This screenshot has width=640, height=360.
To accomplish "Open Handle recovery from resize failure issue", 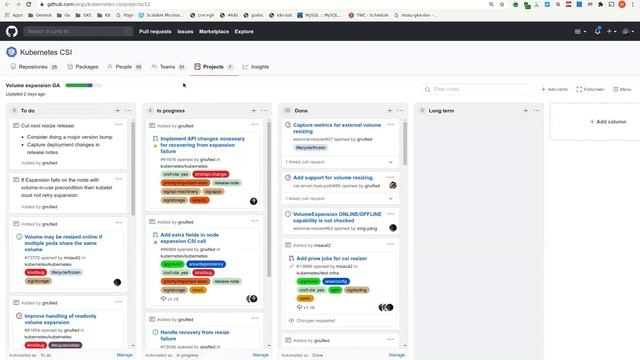I will point(195,335).
